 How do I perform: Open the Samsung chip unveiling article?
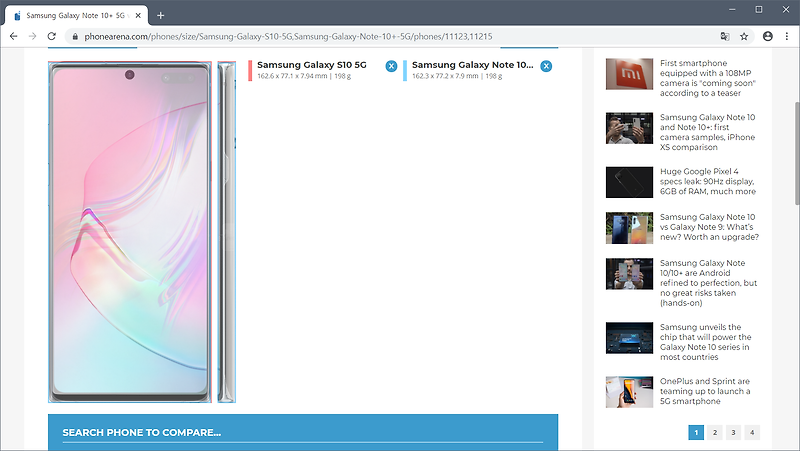(x=706, y=342)
